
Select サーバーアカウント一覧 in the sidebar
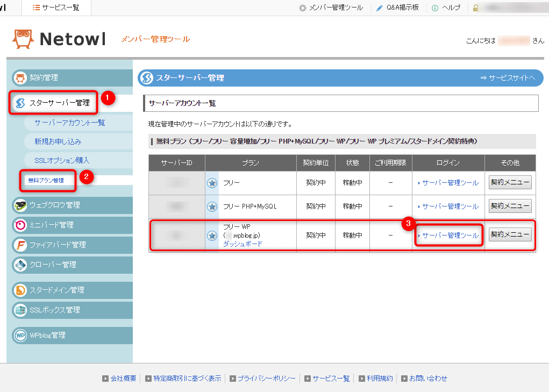tap(70, 123)
